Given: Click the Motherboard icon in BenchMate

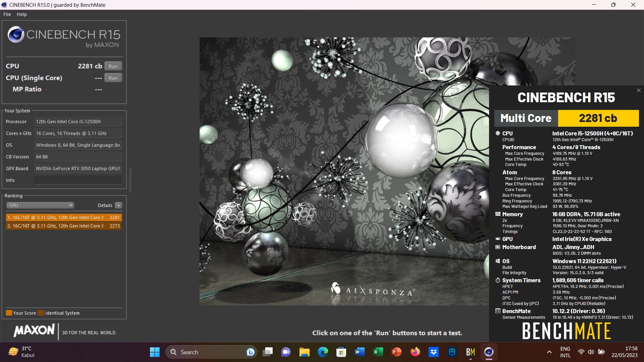Looking at the screenshot, I should [498, 247].
